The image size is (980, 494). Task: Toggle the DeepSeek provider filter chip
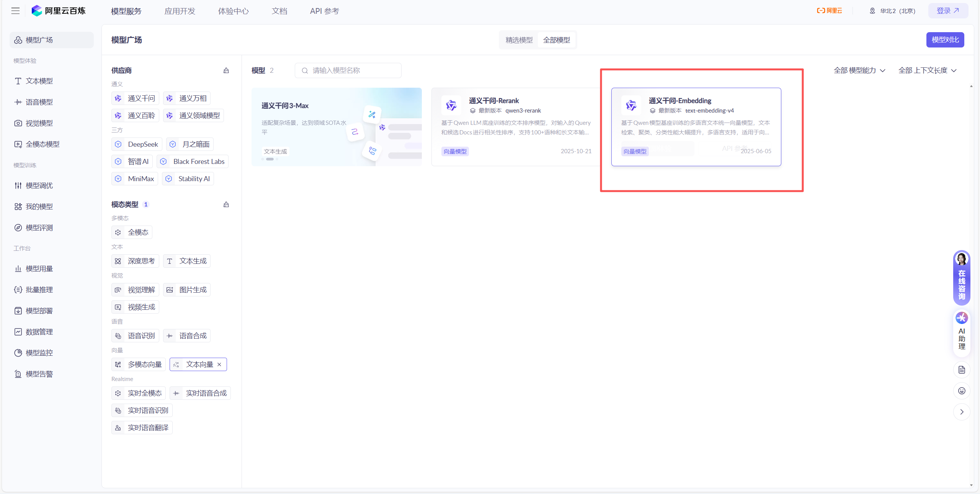pyautogui.click(x=137, y=144)
